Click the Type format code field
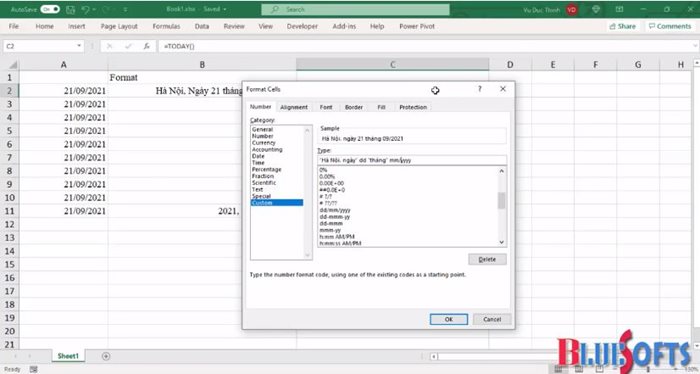Screen dimensions: 700x374 pyautogui.click(x=412, y=160)
